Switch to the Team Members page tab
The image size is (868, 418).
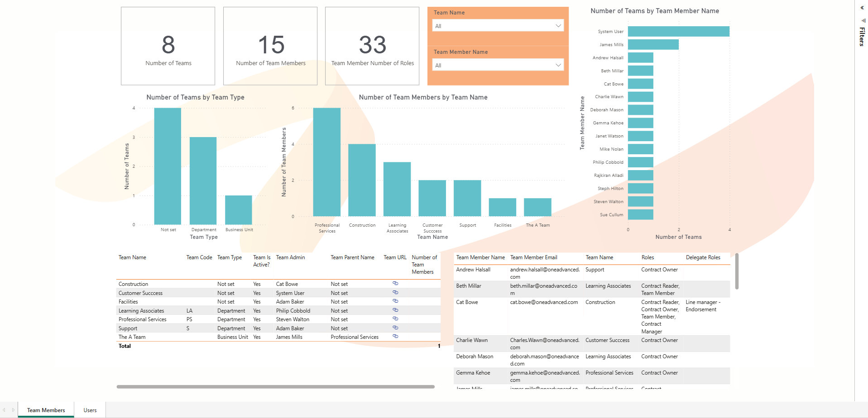click(46, 410)
